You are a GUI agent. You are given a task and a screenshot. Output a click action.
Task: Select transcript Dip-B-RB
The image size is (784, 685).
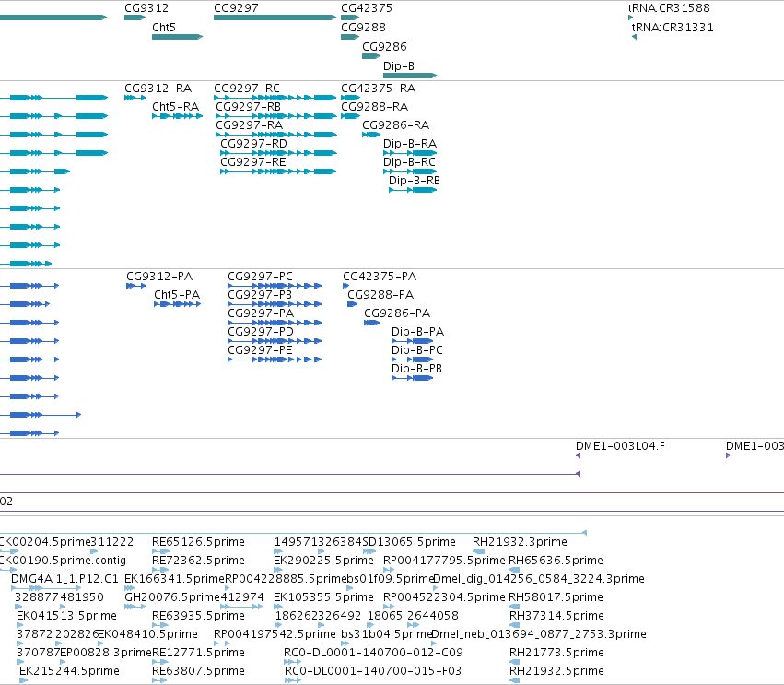coord(413,190)
